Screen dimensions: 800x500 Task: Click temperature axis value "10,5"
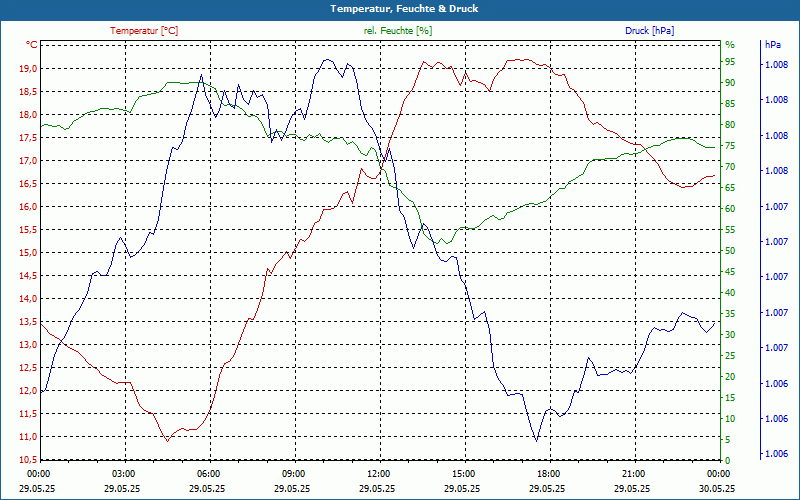point(29,459)
